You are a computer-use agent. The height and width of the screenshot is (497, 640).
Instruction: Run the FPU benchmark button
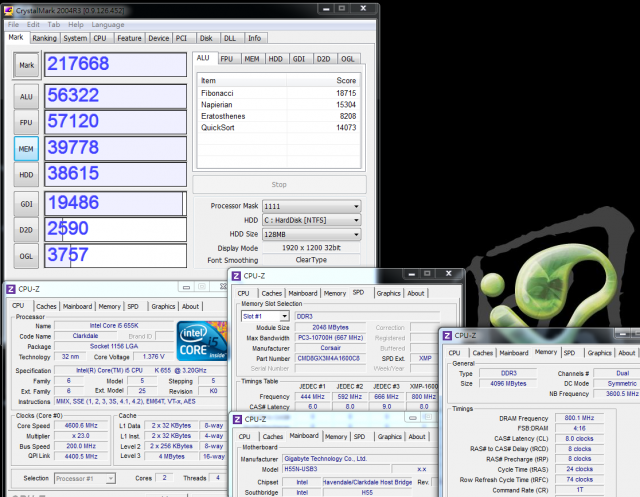26,122
